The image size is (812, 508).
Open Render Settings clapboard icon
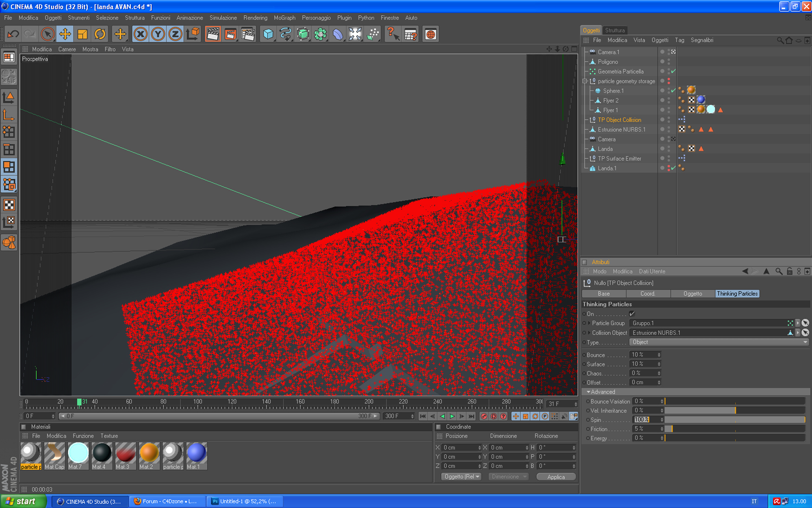point(248,34)
